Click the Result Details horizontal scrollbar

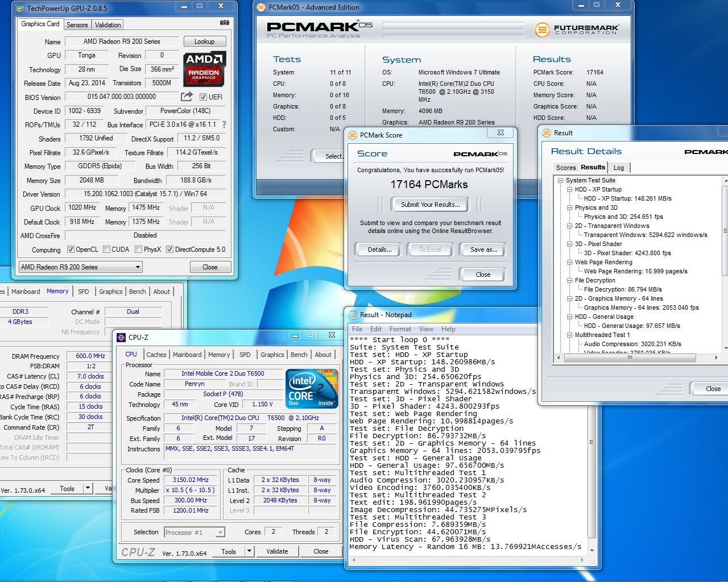click(637, 357)
